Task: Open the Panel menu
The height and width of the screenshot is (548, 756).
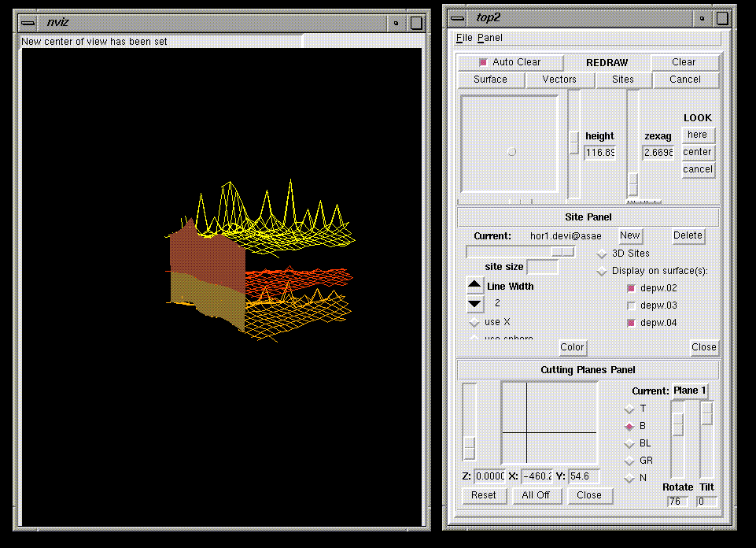Action: coord(489,38)
